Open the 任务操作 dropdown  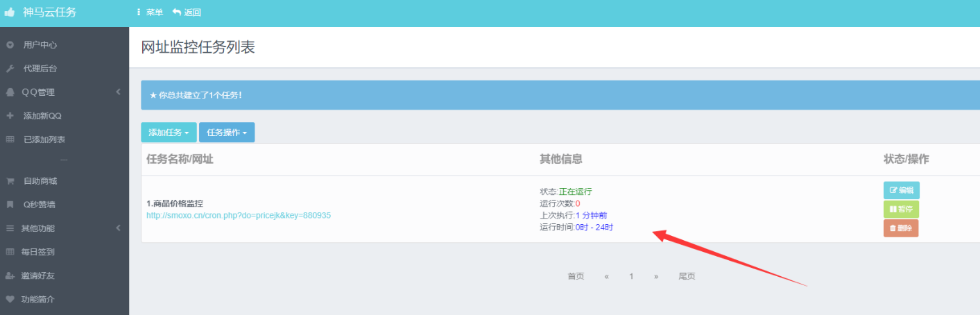coord(227,133)
